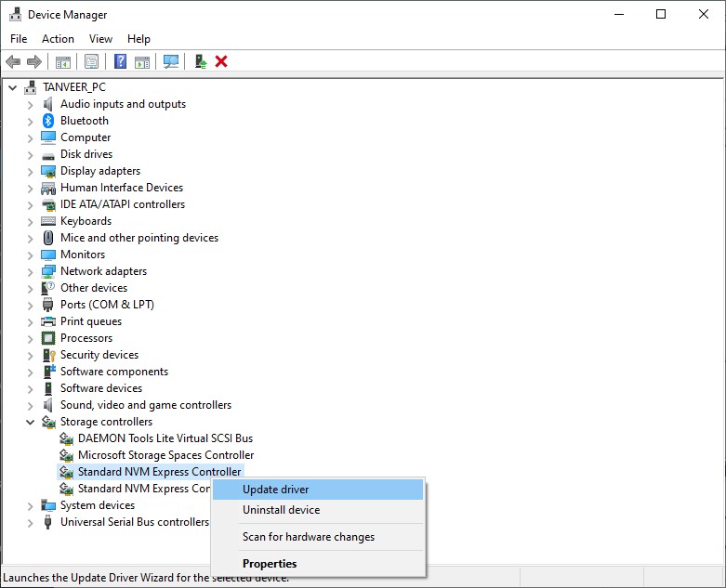Select the Computer category label
The image size is (726, 588).
pyautogui.click(x=86, y=137)
